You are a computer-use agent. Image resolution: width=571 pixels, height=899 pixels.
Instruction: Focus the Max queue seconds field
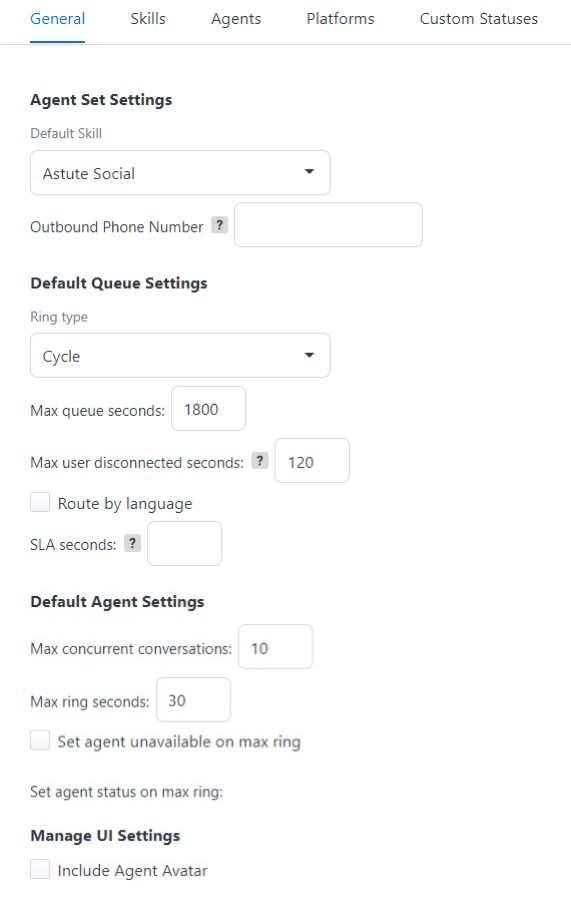(x=209, y=409)
